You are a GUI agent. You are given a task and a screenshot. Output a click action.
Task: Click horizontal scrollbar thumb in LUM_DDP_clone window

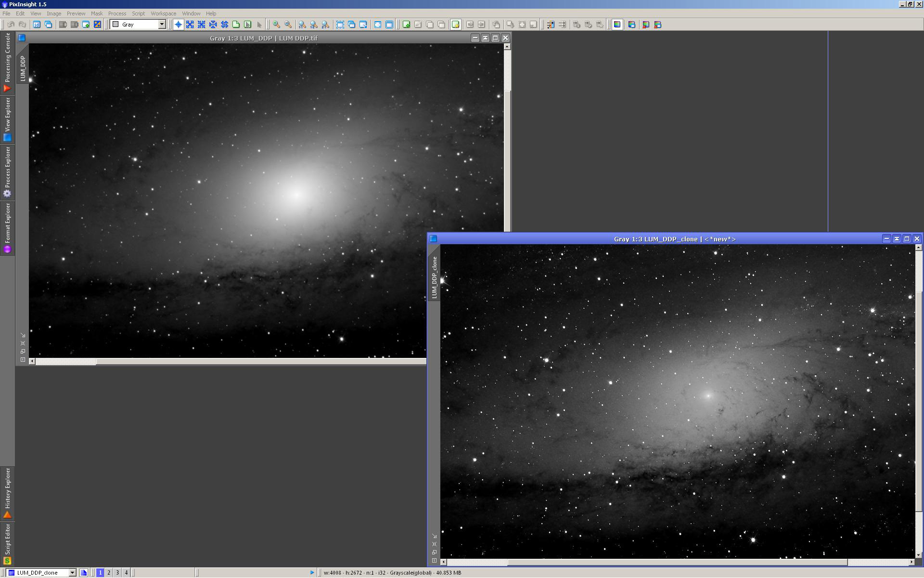677,562
